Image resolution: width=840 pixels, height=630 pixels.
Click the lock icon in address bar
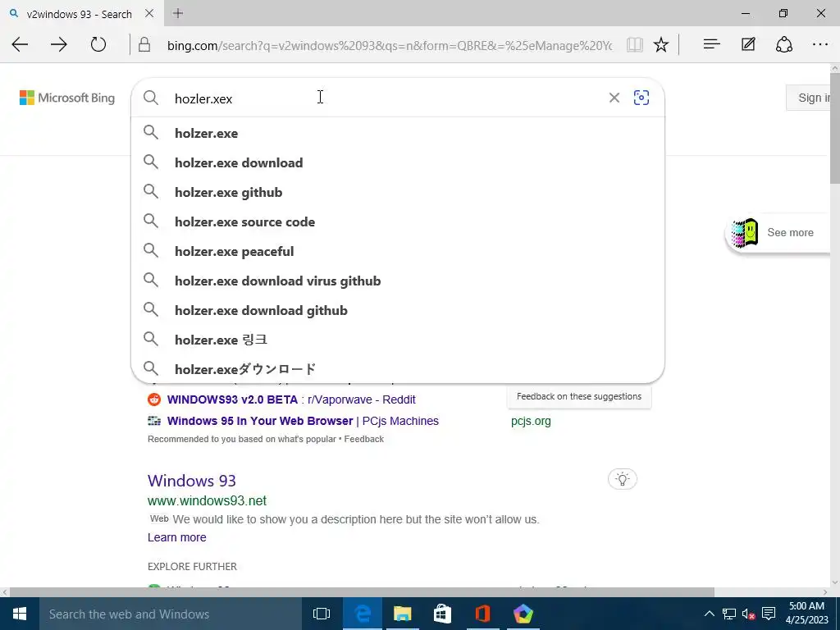(144, 45)
